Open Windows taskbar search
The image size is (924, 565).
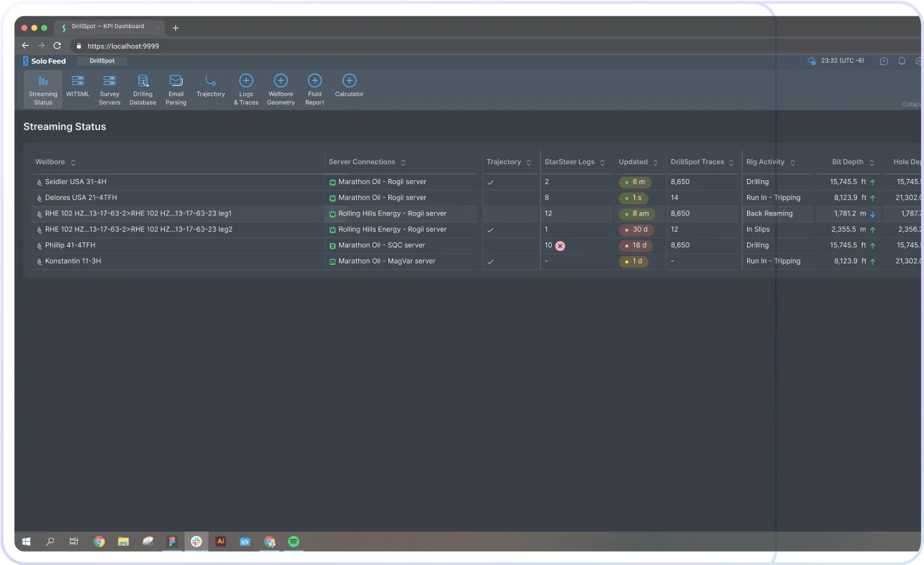50,542
